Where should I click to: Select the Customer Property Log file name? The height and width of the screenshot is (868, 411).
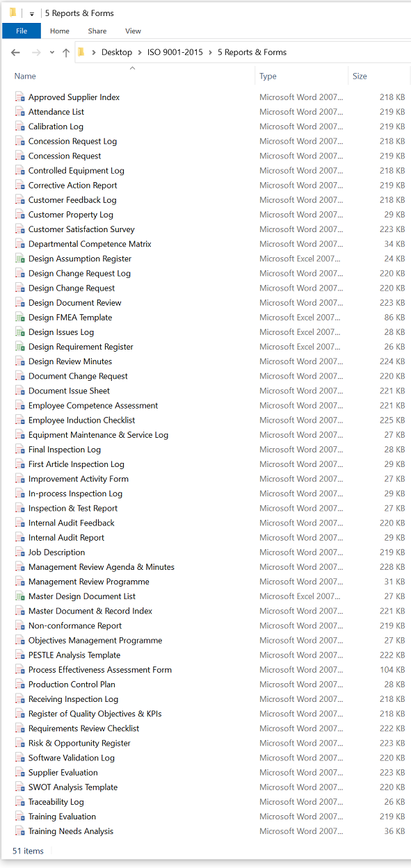point(71,215)
